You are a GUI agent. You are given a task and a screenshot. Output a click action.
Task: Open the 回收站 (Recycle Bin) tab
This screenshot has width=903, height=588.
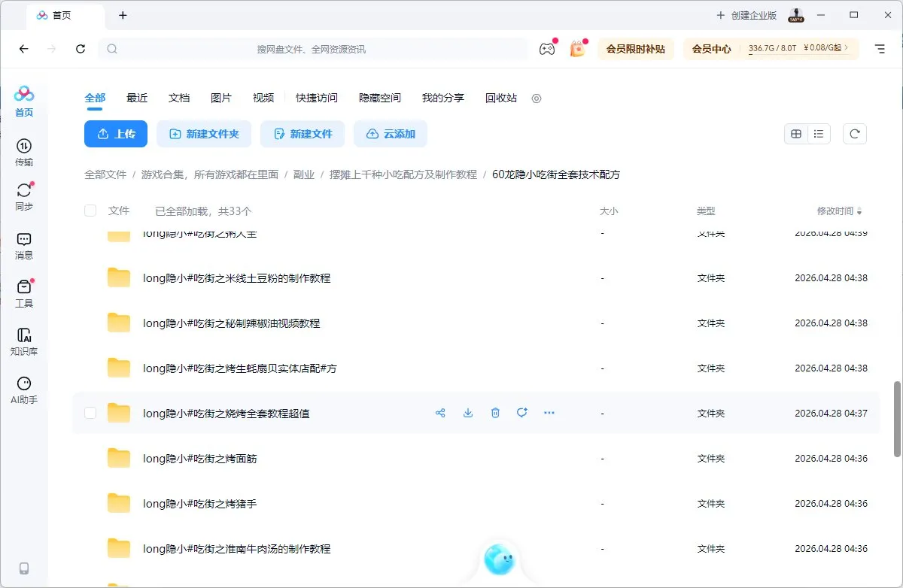tap(500, 98)
